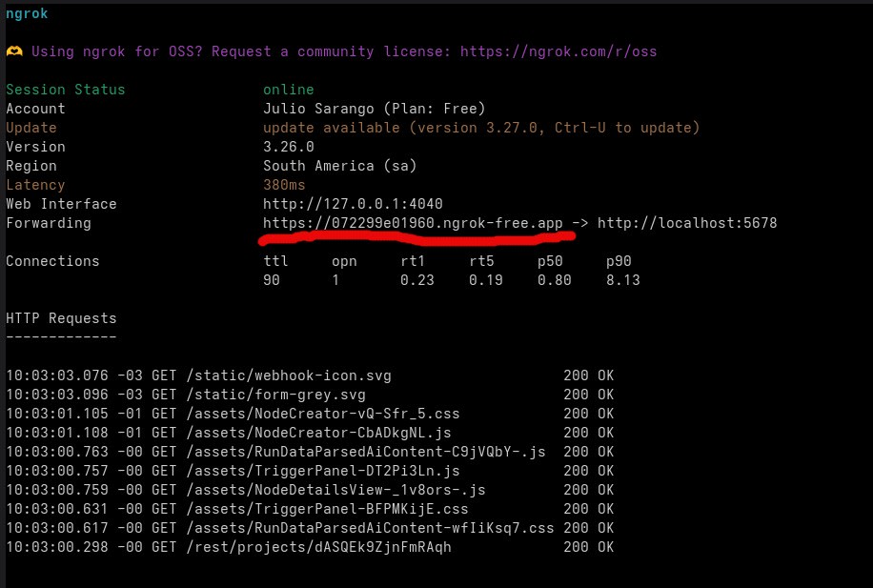Click the http://localhost:5678 target address
873x588 pixels.
tap(687, 223)
